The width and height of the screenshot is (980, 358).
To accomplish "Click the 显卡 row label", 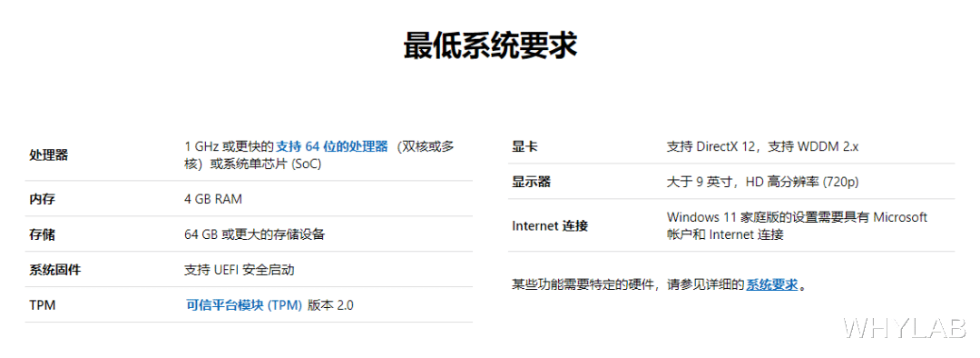I will pyautogui.click(x=524, y=147).
